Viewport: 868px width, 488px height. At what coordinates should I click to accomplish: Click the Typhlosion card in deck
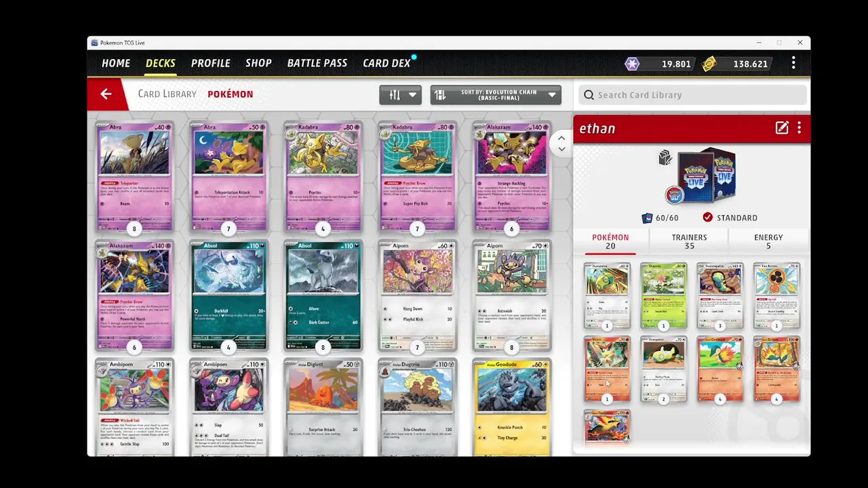tap(607, 427)
